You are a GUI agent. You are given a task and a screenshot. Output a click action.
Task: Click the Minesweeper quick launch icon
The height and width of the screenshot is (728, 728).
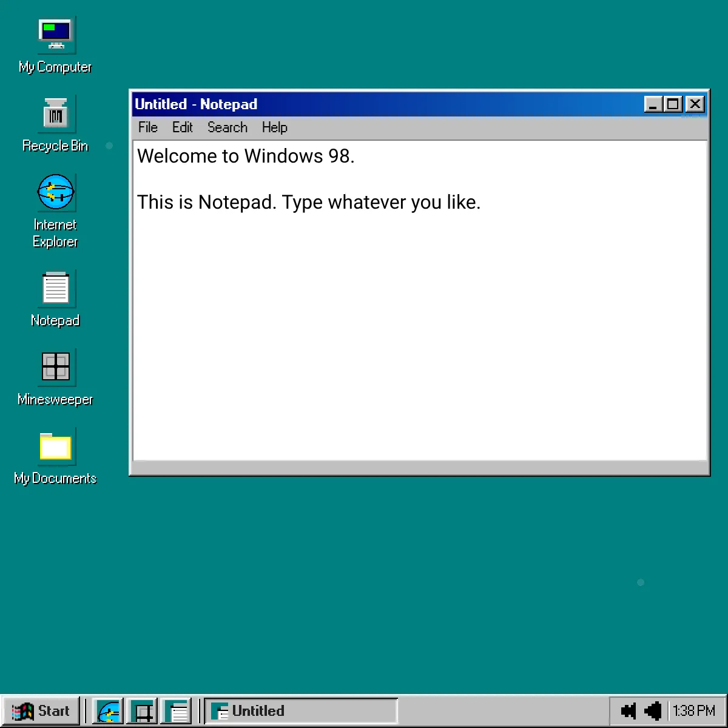pos(143,711)
